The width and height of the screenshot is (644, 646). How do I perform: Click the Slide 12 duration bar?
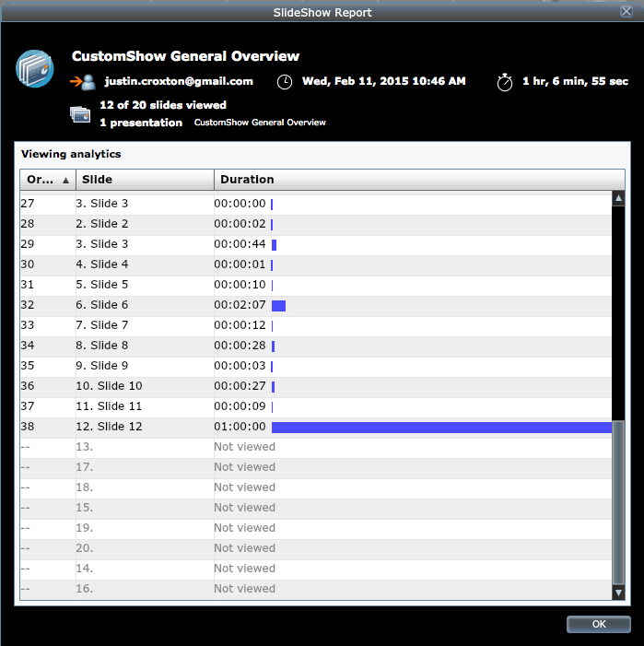click(441, 428)
